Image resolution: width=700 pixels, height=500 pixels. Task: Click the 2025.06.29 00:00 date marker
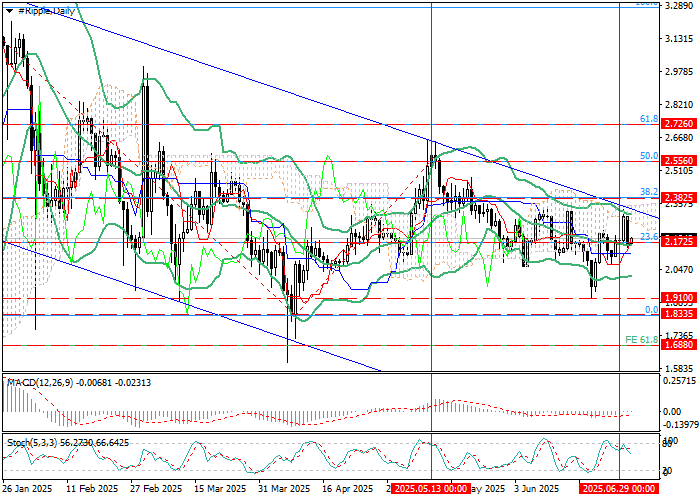click(618, 490)
